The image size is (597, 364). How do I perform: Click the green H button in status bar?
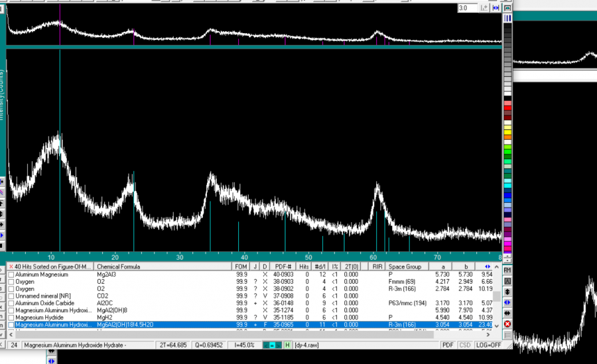(287, 345)
